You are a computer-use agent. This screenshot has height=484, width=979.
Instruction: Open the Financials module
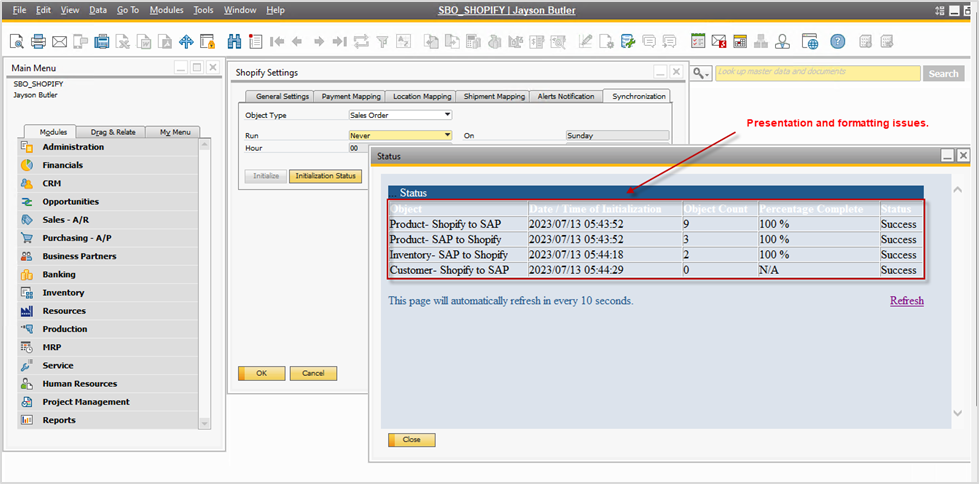(x=62, y=165)
